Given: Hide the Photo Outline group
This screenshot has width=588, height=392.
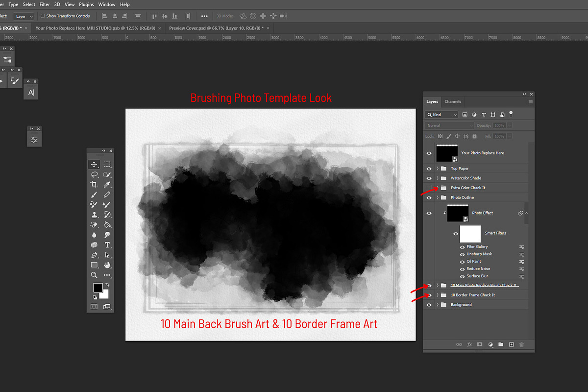Looking at the screenshot, I should 429,197.
